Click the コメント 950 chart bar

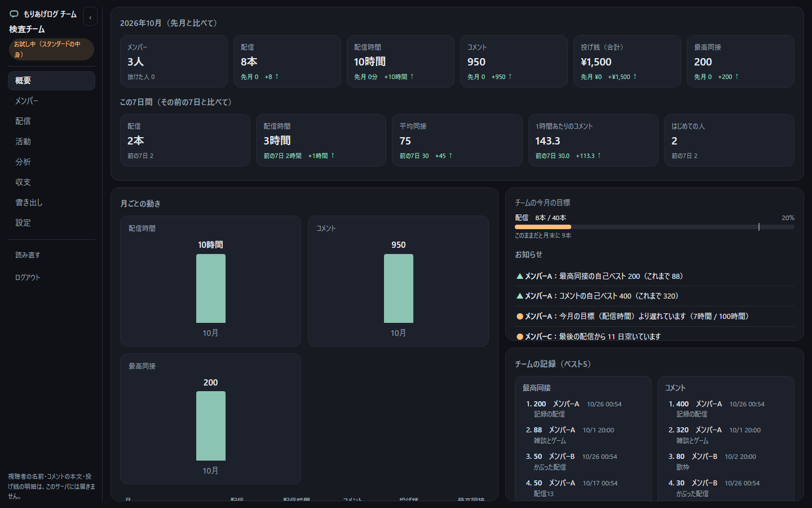pyautogui.click(x=399, y=288)
